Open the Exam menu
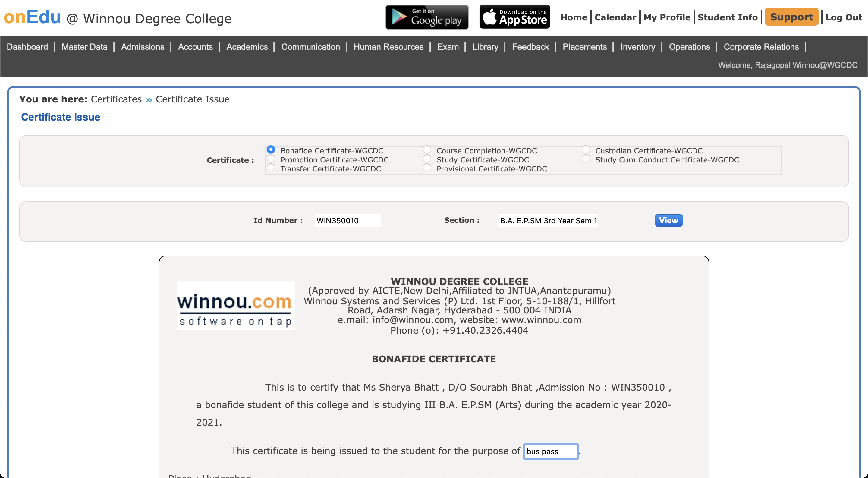 [x=448, y=47]
